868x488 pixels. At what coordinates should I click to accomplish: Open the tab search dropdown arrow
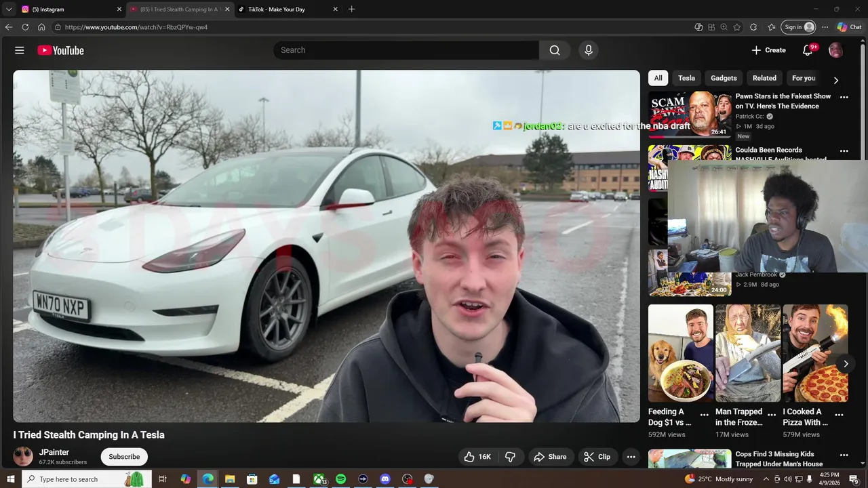coord(9,9)
